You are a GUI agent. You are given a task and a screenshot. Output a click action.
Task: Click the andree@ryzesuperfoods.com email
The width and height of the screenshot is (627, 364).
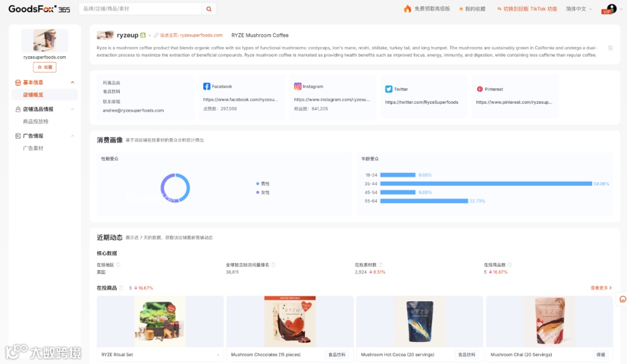coord(133,110)
